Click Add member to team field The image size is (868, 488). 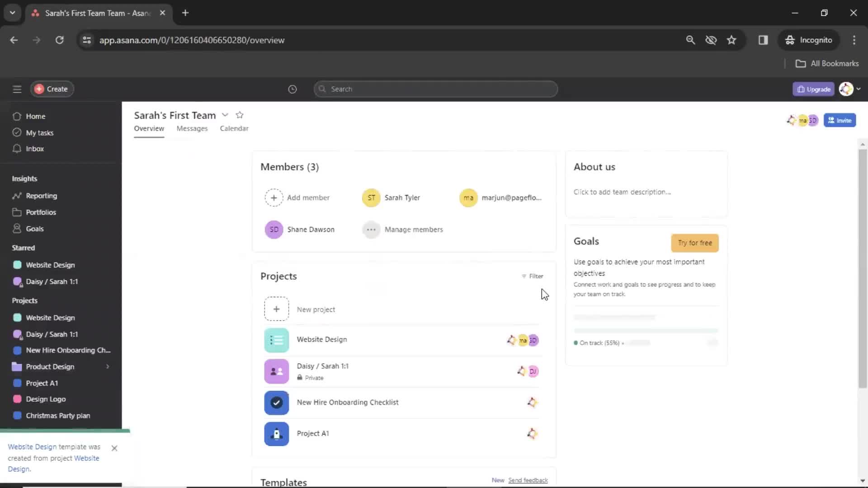[x=297, y=197]
